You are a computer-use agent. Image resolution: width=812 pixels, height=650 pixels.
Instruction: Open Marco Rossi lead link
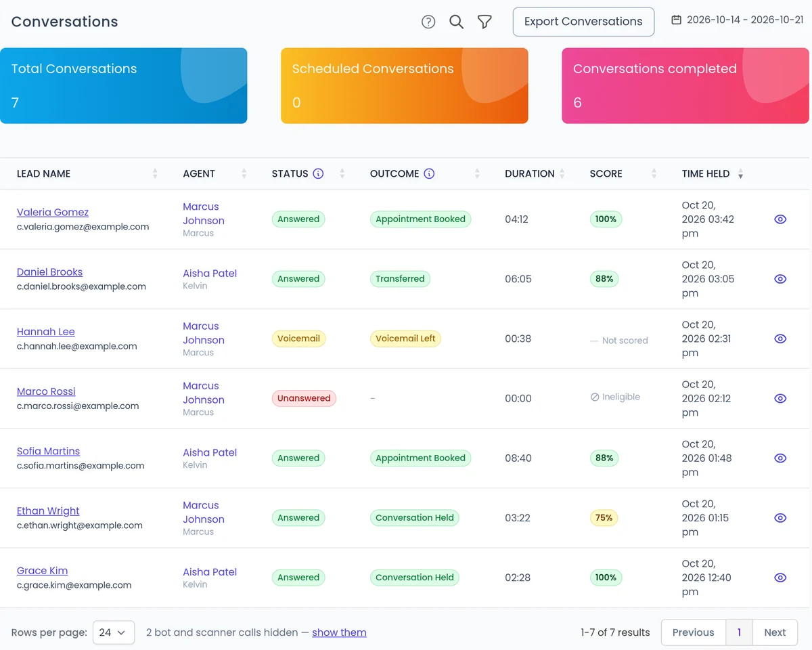(x=46, y=391)
